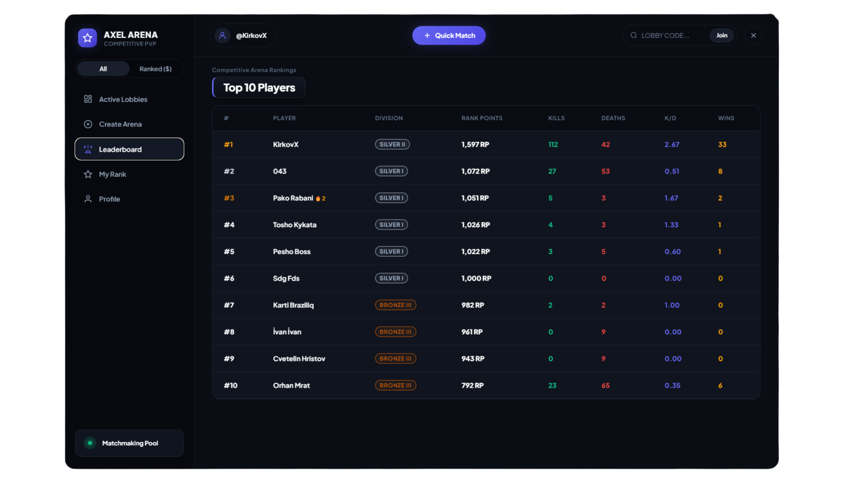Viewport: 868px width, 488px height.
Task: Open the @KirkovX account chip
Action: (x=243, y=35)
